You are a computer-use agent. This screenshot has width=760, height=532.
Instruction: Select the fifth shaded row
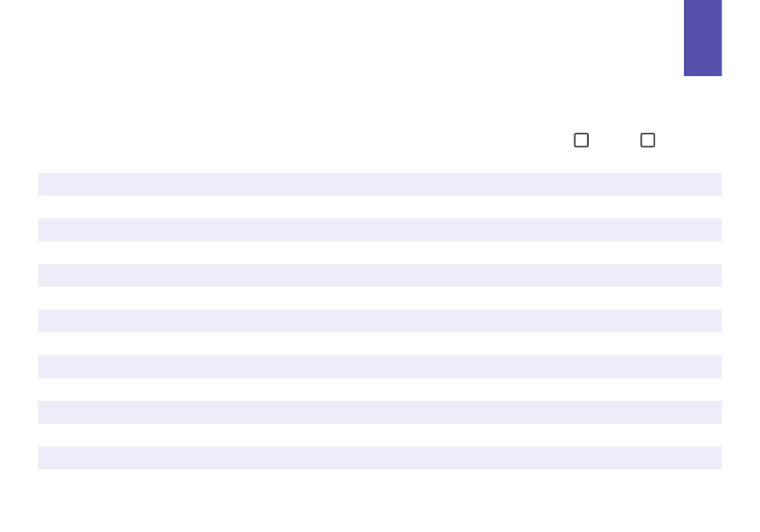(379, 366)
